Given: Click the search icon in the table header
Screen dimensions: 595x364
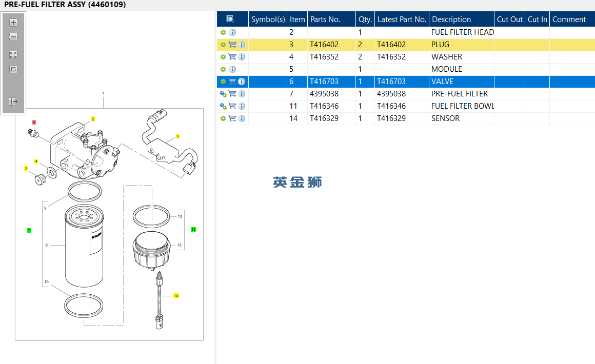Looking at the screenshot, I should coord(230,19).
